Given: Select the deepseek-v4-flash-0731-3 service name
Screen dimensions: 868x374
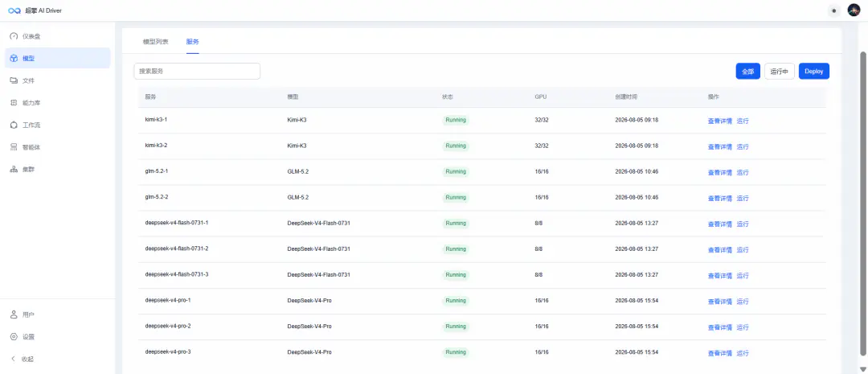Looking at the screenshot, I should pos(177,274).
